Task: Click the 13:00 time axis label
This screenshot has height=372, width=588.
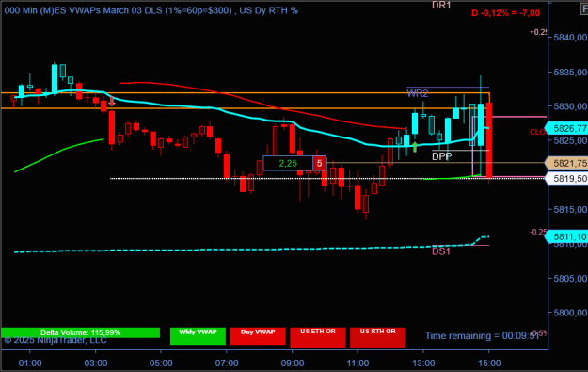Action: pyautogui.click(x=423, y=364)
